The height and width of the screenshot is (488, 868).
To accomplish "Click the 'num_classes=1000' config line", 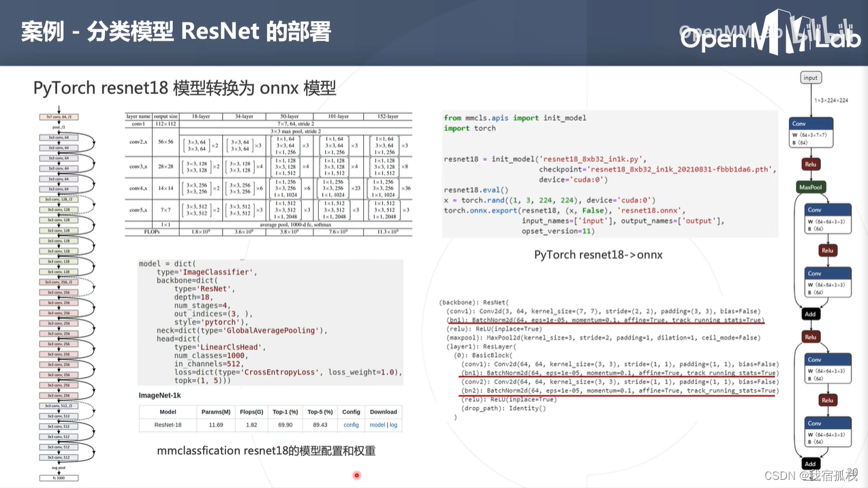I will point(211,355).
